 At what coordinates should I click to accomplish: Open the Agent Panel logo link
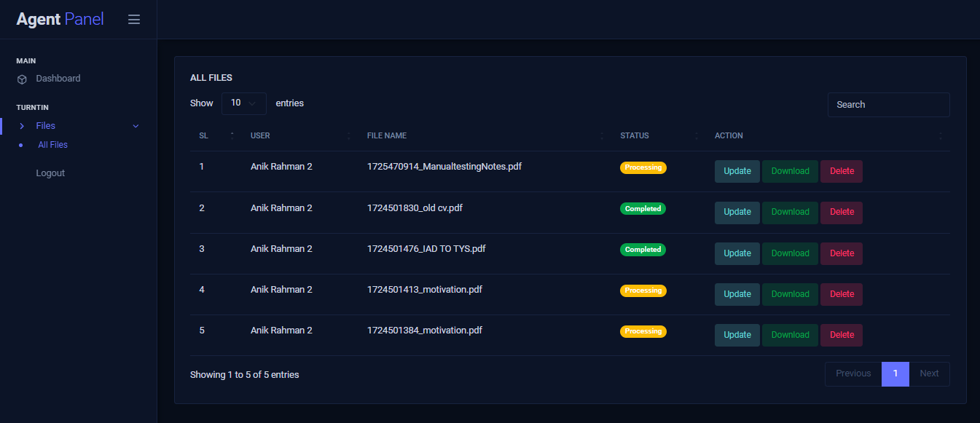click(x=60, y=19)
